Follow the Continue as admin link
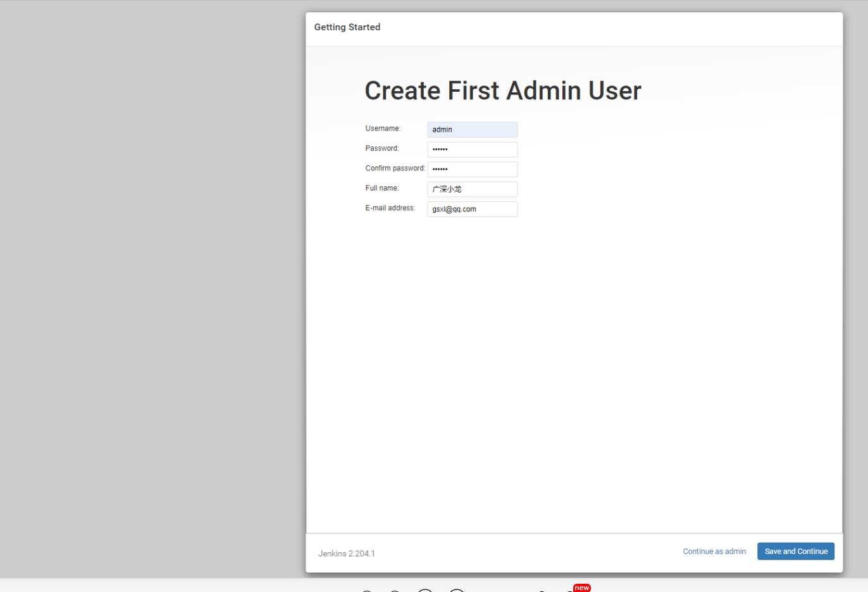 (714, 551)
